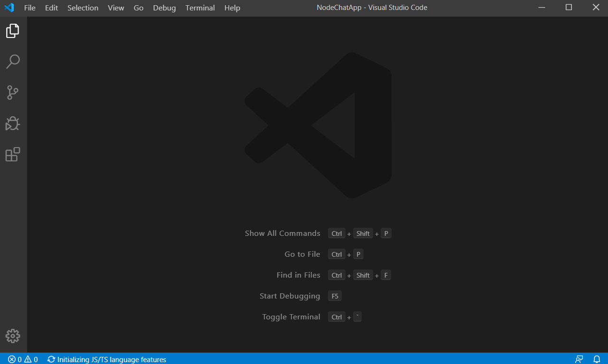Open the Debug view with bug icon

pos(13,123)
